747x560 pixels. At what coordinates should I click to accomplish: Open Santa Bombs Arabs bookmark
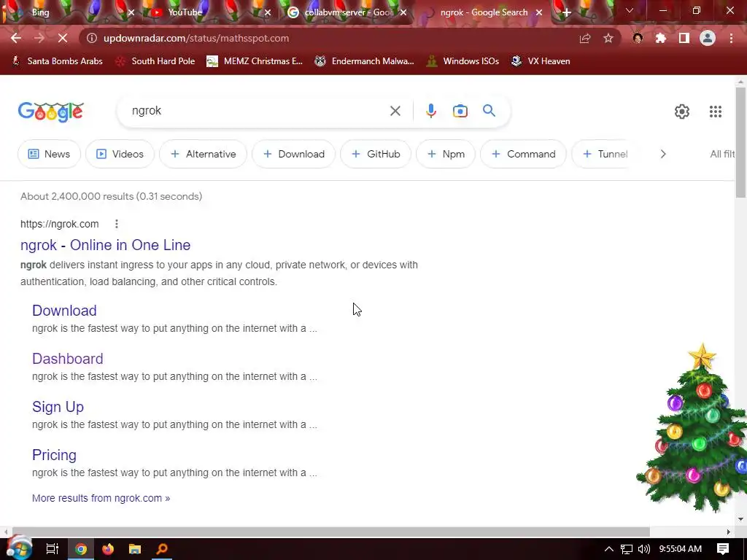point(57,61)
